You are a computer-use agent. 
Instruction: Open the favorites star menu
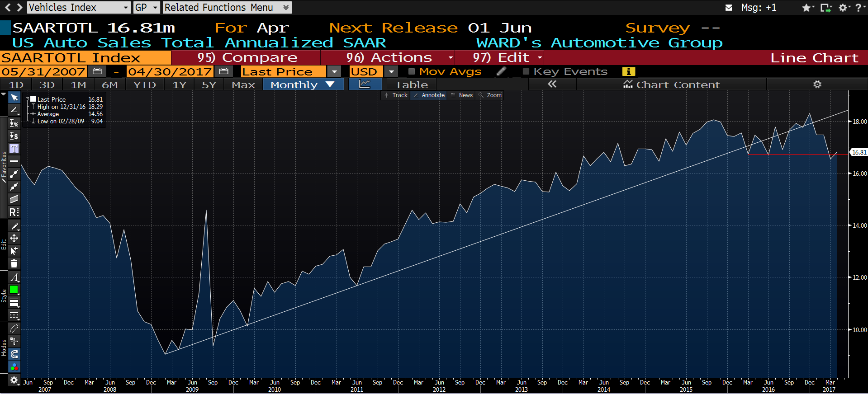click(x=808, y=8)
